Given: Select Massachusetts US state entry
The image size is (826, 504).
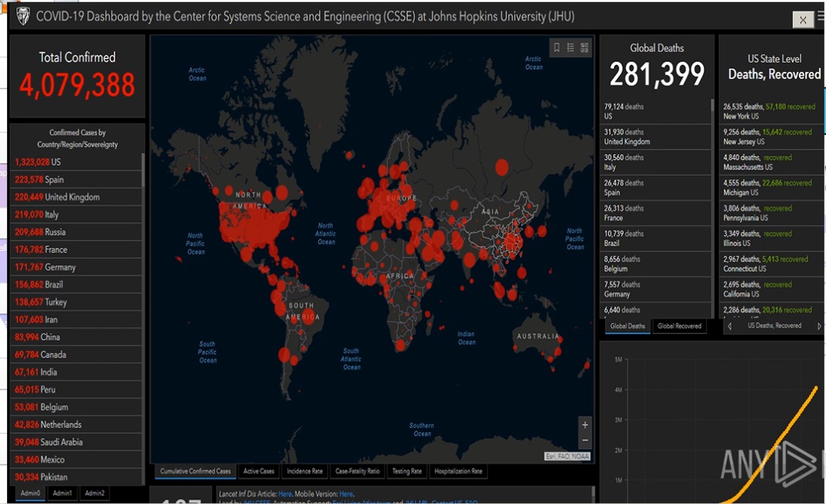Looking at the screenshot, I should [x=772, y=163].
